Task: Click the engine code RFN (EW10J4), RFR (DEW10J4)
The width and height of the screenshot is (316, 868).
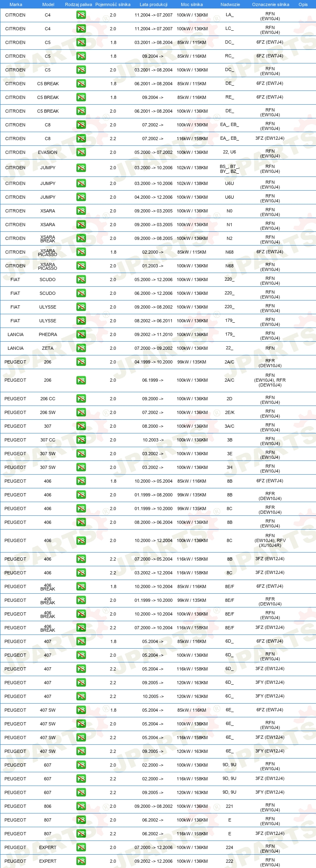Action: 270,380
